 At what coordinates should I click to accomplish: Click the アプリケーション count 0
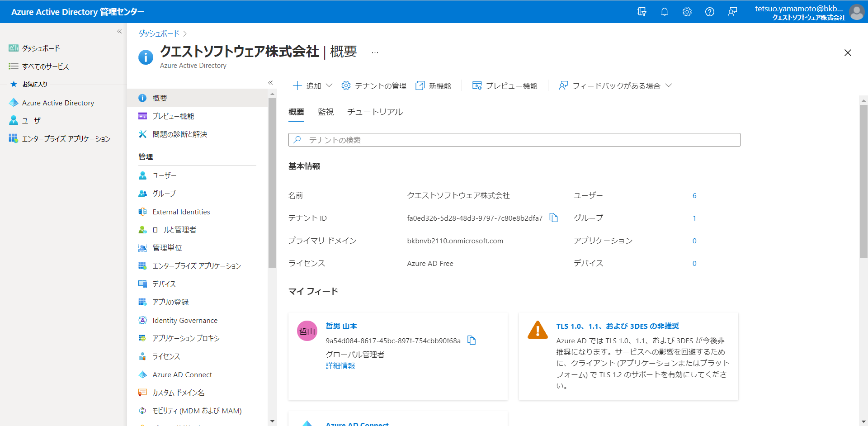pos(694,241)
